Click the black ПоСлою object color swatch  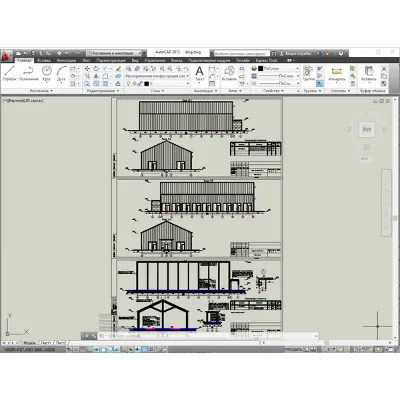(x=261, y=69)
